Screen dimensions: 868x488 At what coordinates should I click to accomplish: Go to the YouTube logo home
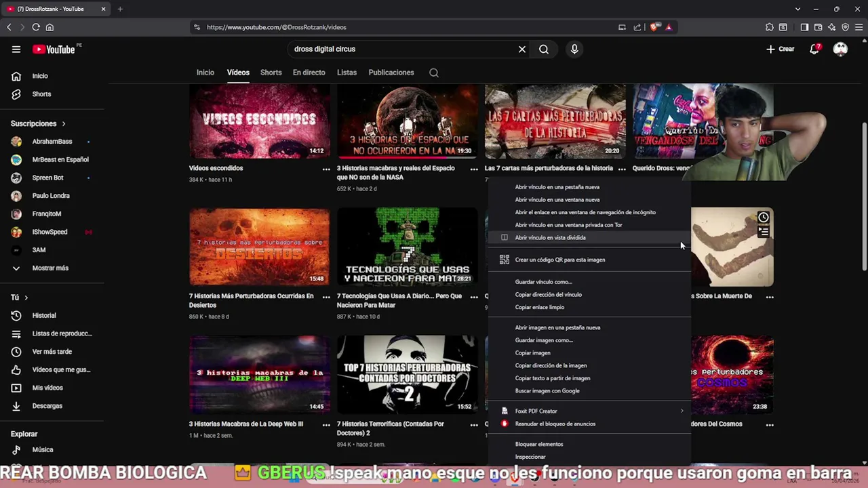click(54, 49)
